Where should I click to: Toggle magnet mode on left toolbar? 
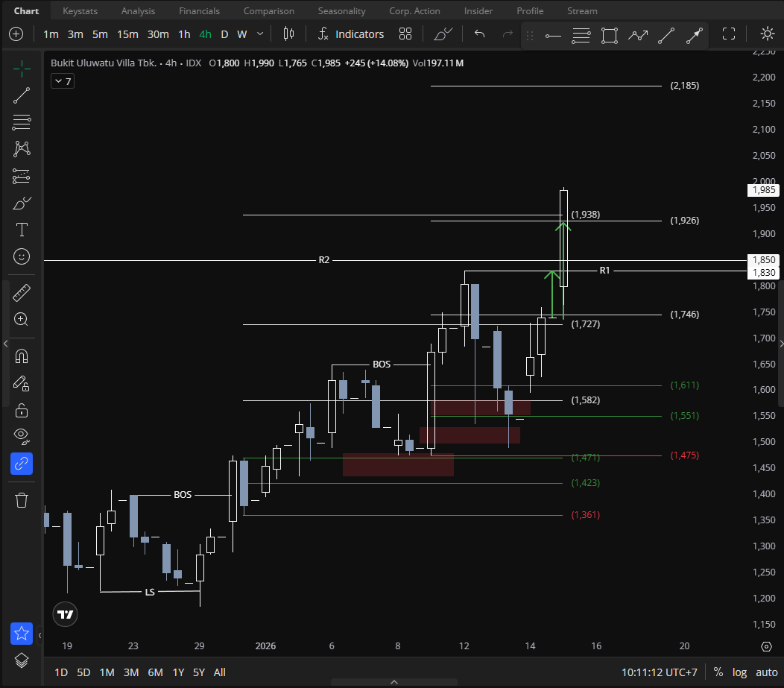[22, 356]
